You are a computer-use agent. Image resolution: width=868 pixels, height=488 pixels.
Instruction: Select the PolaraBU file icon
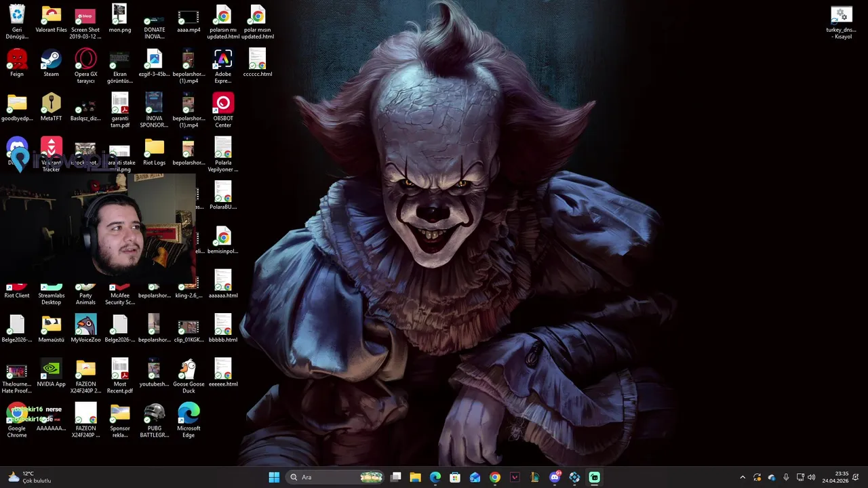tap(223, 195)
